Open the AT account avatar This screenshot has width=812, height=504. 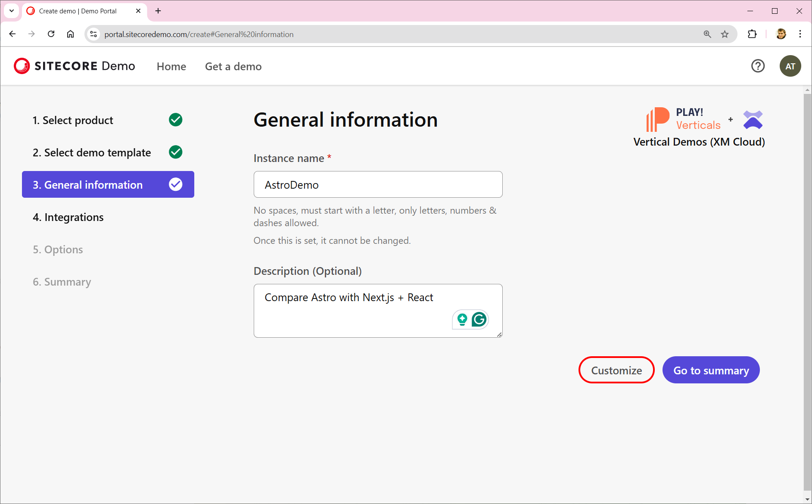coord(791,66)
